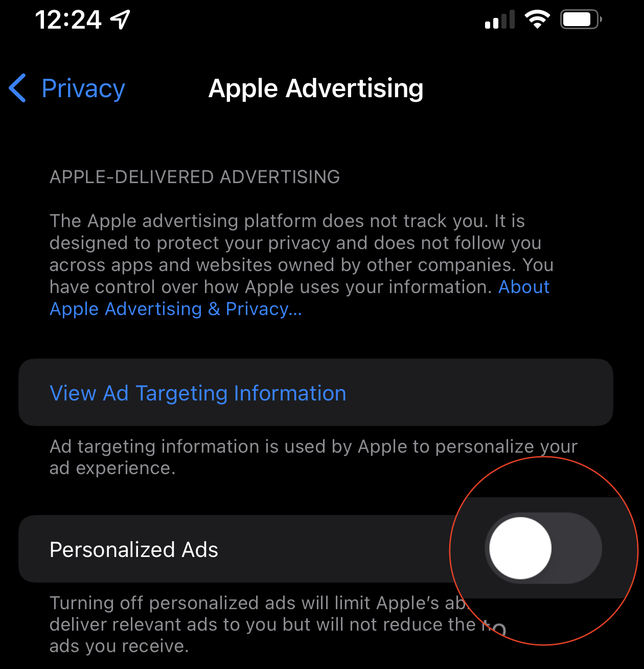The width and height of the screenshot is (644, 669).
Task: Tap the white knob of the Personalized Ads switch
Action: coord(520,548)
